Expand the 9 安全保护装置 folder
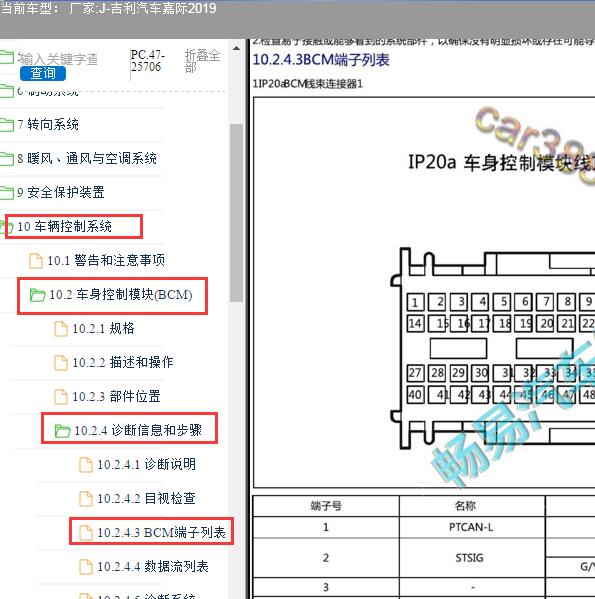The width and height of the screenshot is (595, 599). click(61, 192)
